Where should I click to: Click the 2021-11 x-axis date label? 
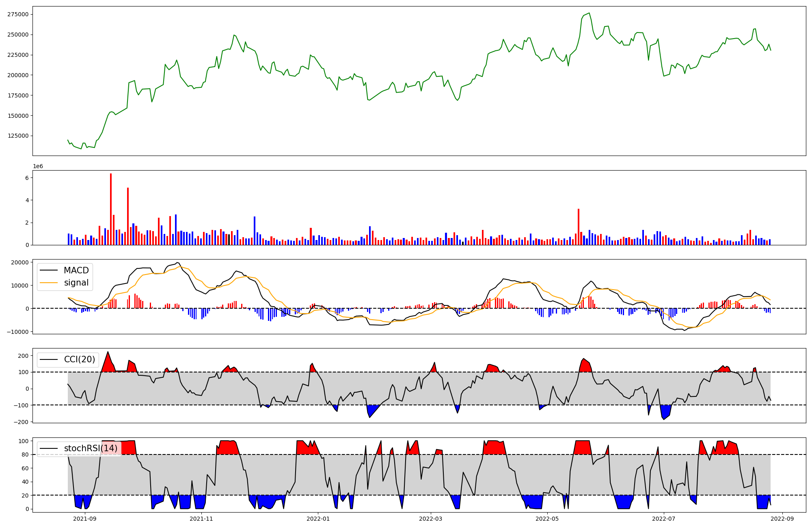coord(201,518)
